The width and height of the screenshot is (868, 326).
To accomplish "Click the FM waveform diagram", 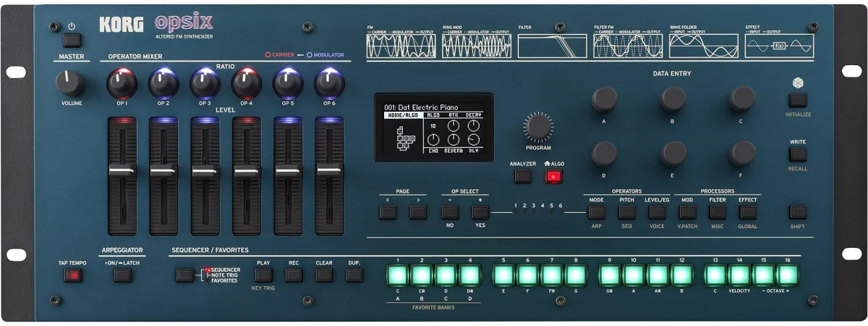I will coord(401,46).
